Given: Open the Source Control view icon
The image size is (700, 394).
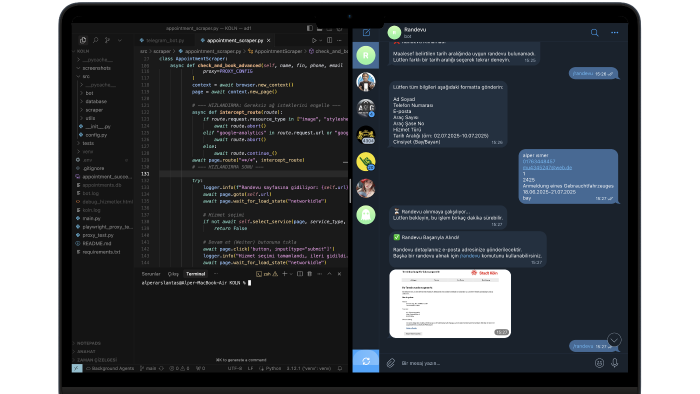Looking at the screenshot, I should 107,40.
